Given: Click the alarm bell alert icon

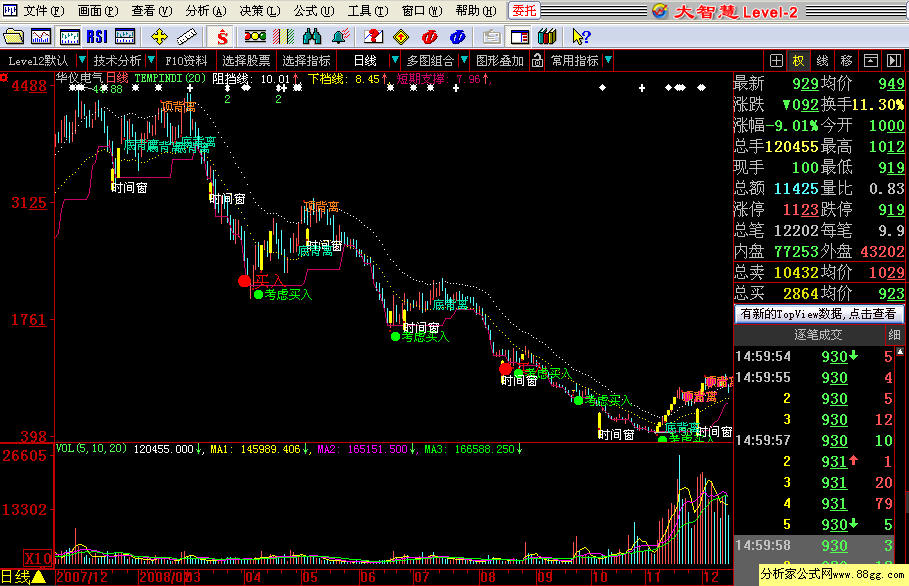Looking at the screenshot, I should pos(340,37).
